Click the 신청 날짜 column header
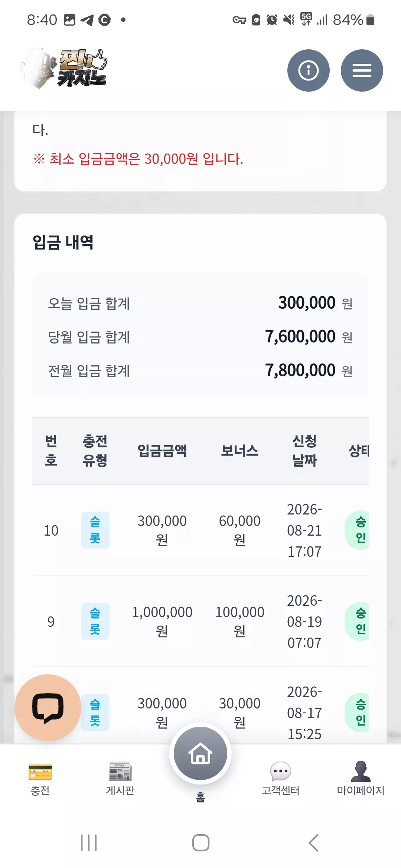Viewport: 401px width, 868px height. pyautogui.click(x=304, y=451)
